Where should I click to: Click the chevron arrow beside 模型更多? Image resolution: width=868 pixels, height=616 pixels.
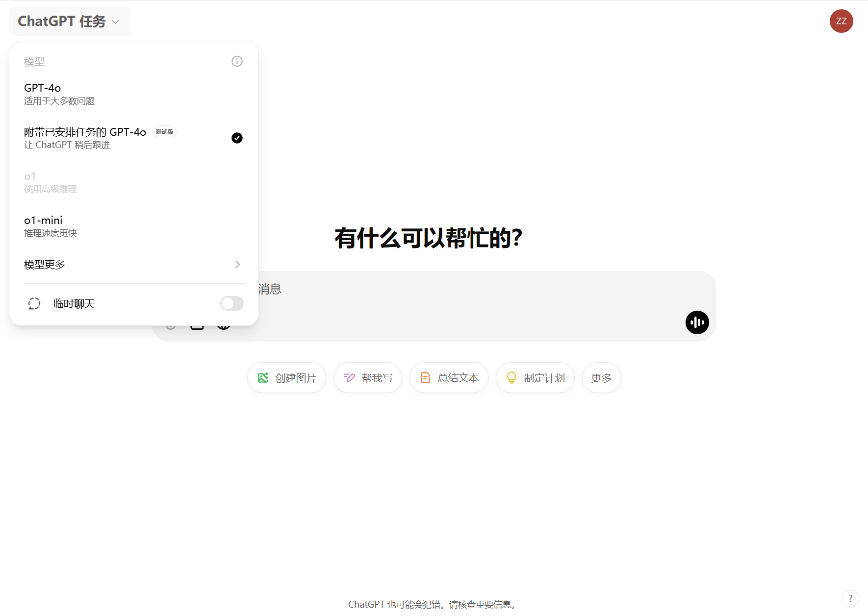tap(237, 264)
